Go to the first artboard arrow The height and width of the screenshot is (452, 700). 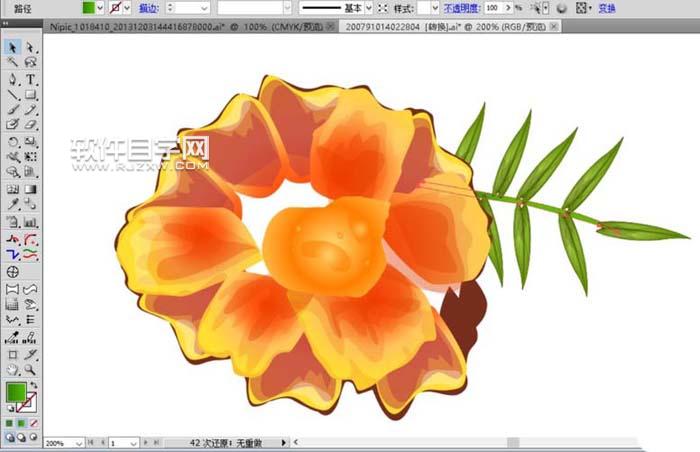click(x=92, y=442)
